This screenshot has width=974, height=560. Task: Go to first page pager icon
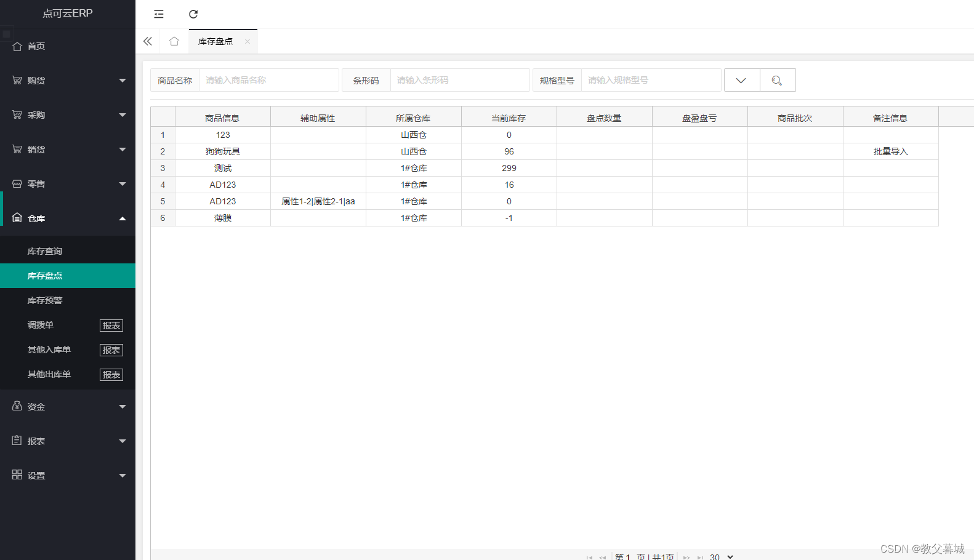[x=589, y=558]
